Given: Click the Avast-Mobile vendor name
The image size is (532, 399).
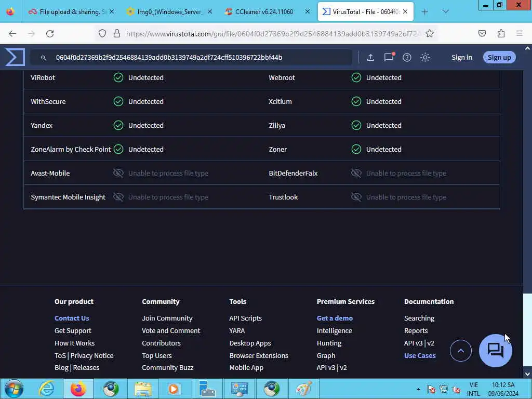Looking at the screenshot, I should coord(50,174).
